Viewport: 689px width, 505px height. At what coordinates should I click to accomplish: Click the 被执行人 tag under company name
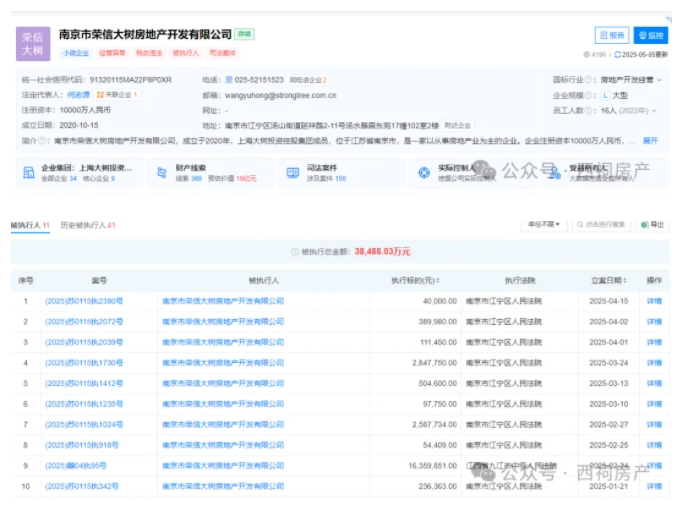click(x=186, y=53)
